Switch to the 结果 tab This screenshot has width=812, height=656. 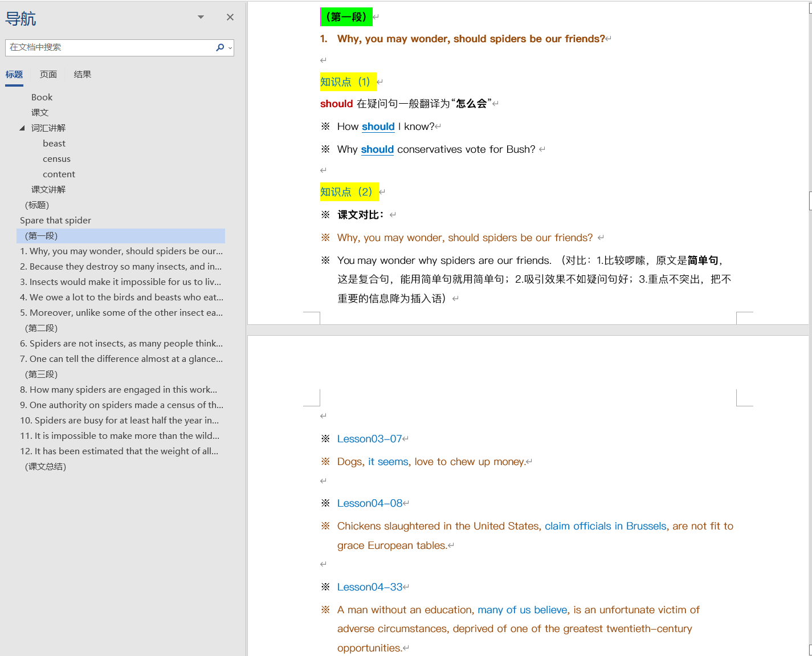pos(83,74)
